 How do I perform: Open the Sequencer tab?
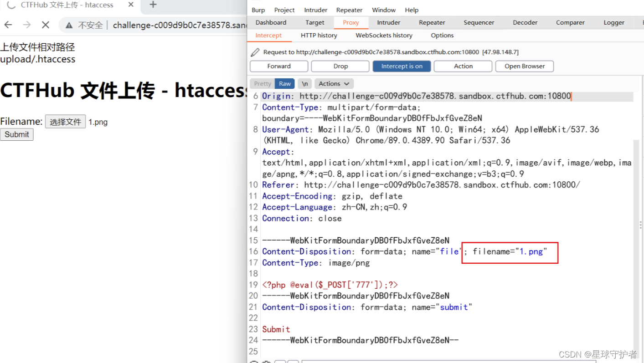pyautogui.click(x=479, y=22)
